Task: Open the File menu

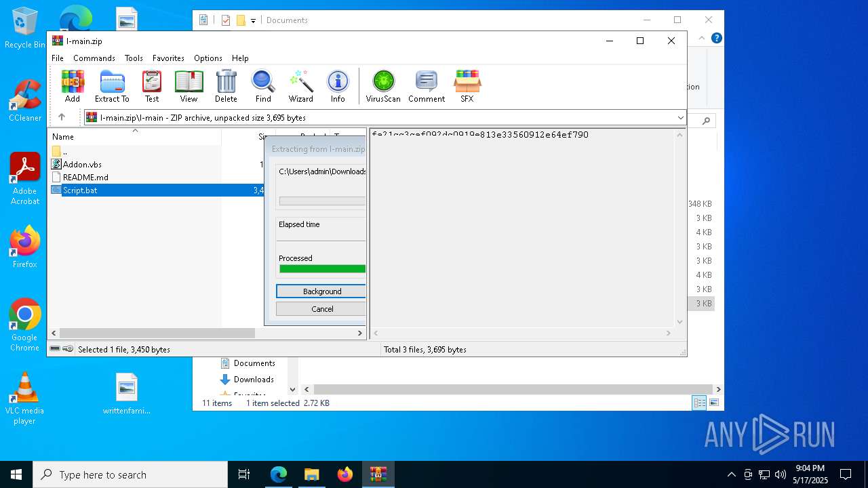Action: (x=58, y=58)
